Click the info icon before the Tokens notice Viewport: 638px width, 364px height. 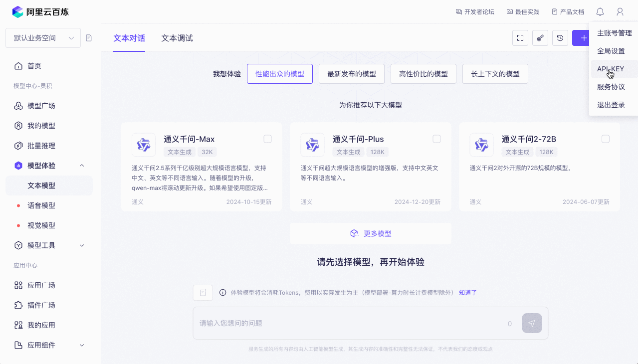(222, 293)
